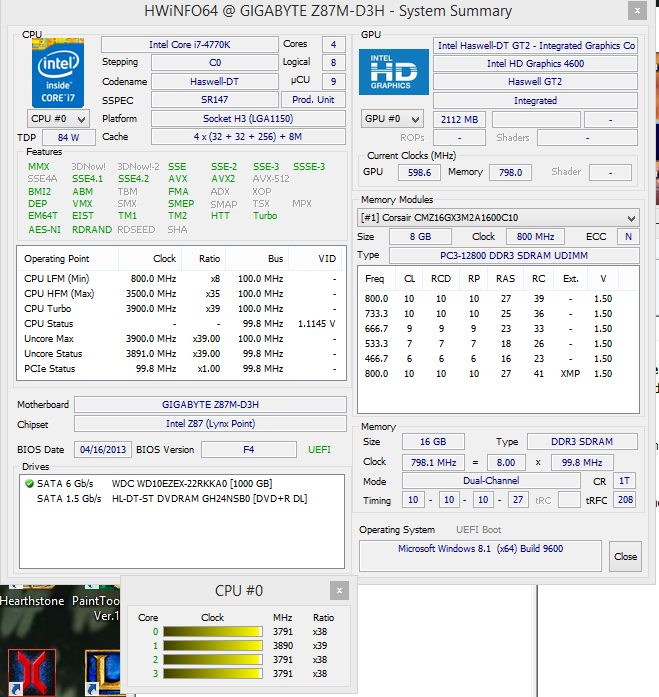Select the Uncore Status row
This screenshot has height=697, width=659.
(x=181, y=354)
